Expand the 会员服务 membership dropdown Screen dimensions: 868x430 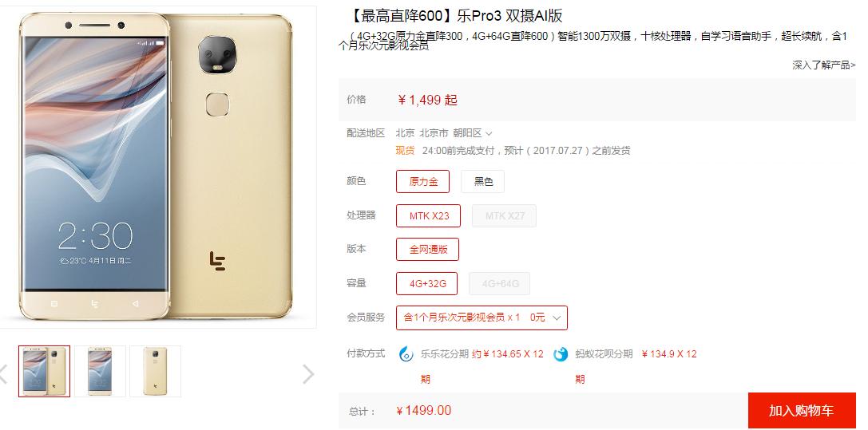[482, 318]
